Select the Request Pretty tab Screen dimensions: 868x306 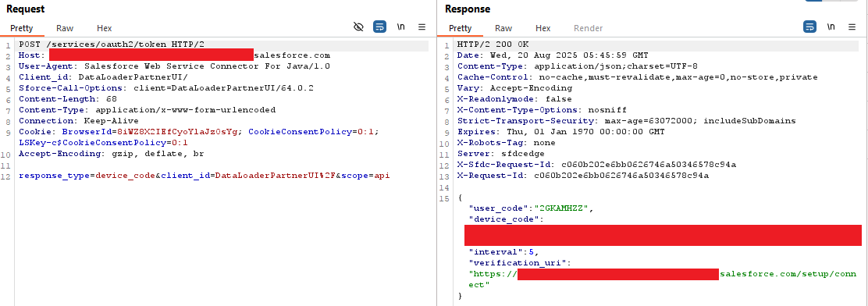(21, 28)
